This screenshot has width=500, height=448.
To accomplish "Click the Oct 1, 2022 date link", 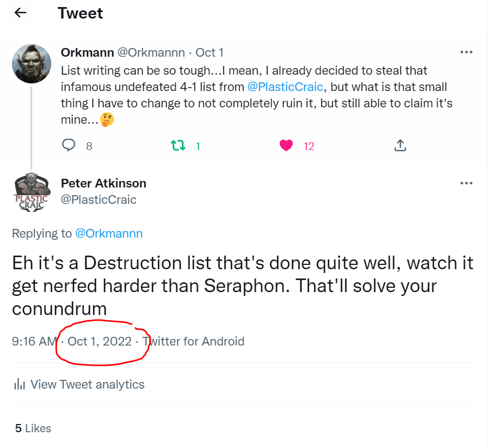I will pos(100,341).
